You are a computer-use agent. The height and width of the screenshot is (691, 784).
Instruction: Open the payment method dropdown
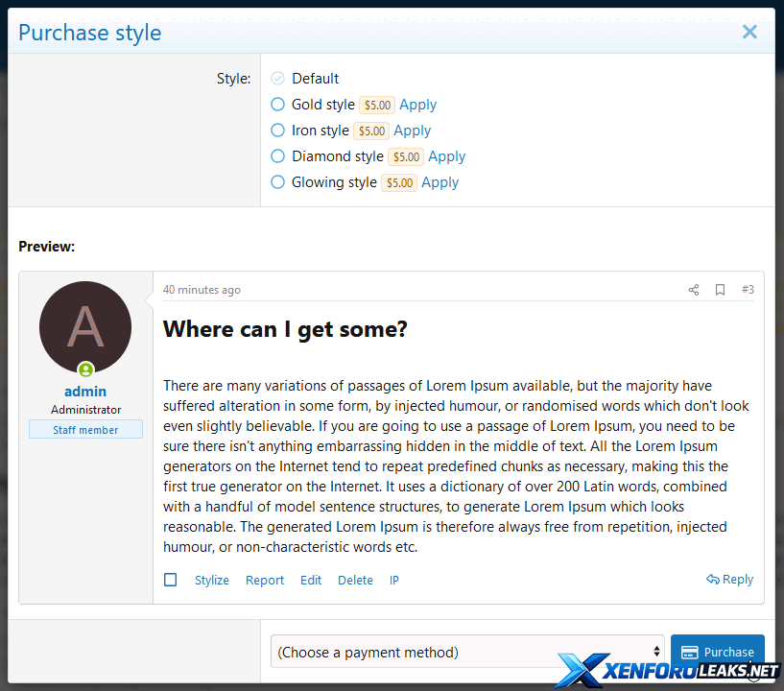467,652
